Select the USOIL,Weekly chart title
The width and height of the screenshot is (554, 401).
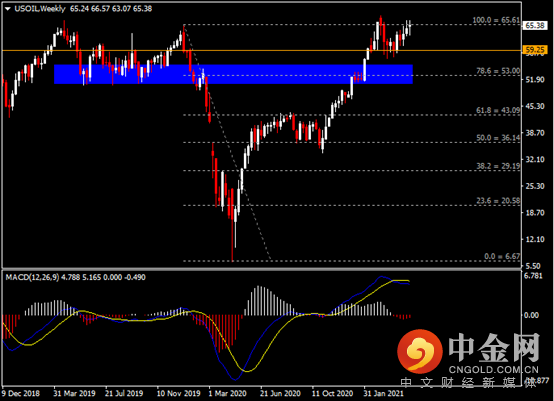click(40, 9)
